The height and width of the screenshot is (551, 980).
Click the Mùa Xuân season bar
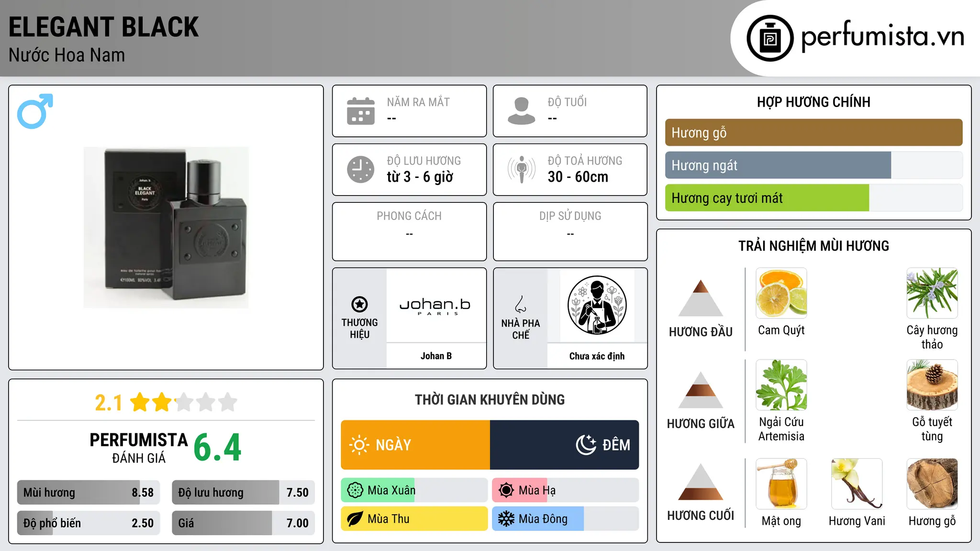[x=414, y=490]
